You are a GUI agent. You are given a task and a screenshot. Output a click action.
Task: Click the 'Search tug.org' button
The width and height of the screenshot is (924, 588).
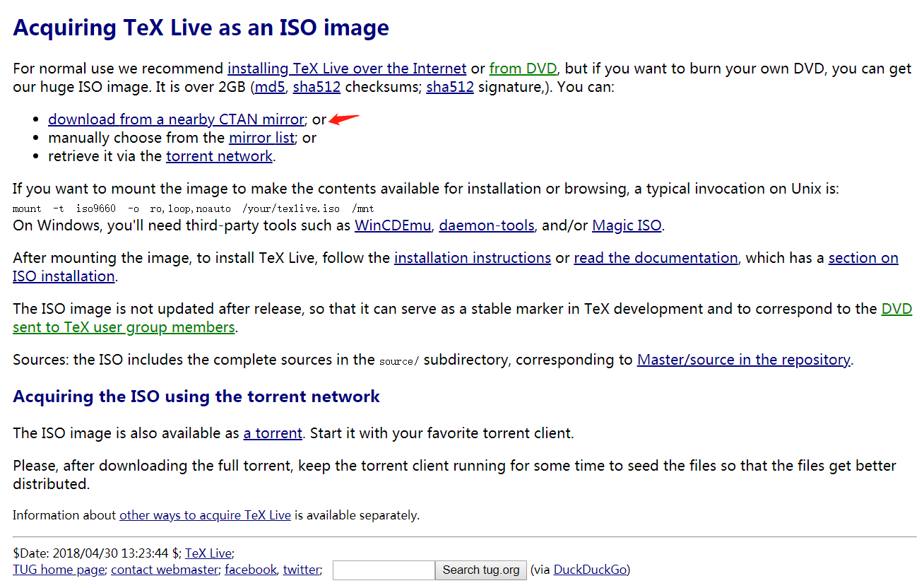[481, 570]
